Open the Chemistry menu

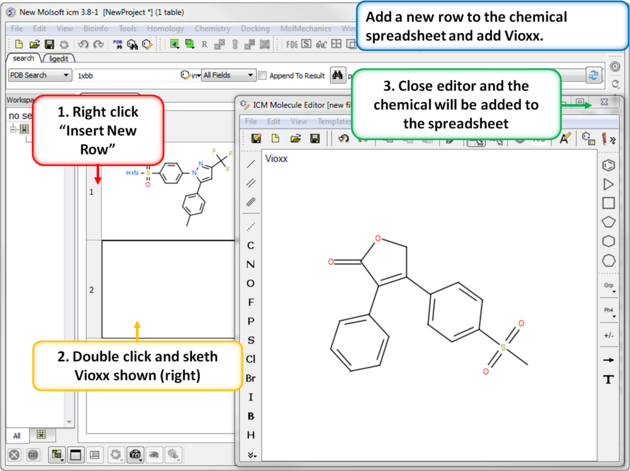[x=212, y=29]
